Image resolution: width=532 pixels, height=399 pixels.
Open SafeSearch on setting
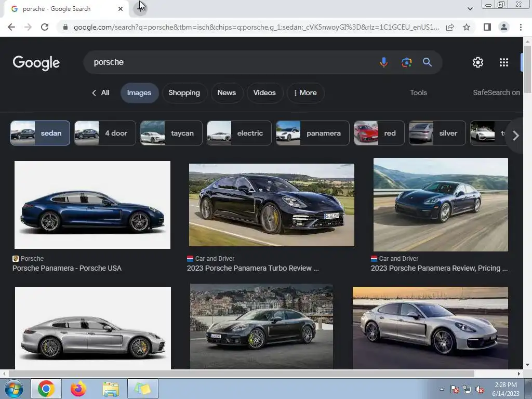click(496, 92)
